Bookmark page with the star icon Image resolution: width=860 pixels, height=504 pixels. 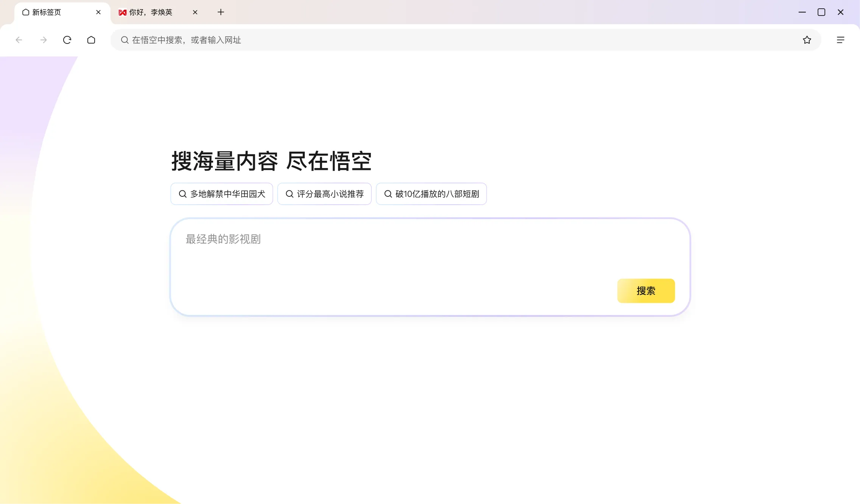[807, 40]
